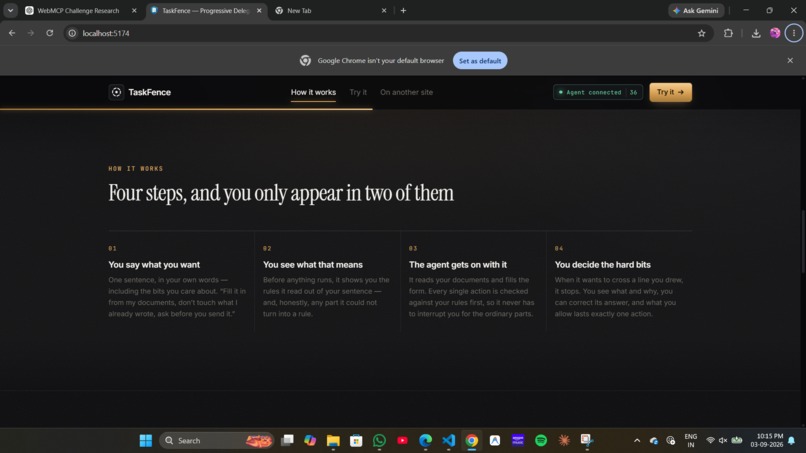Image resolution: width=806 pixels, height=453 pixels.
Task: Click the orange Try it button
Action: (x=670, y=92)
